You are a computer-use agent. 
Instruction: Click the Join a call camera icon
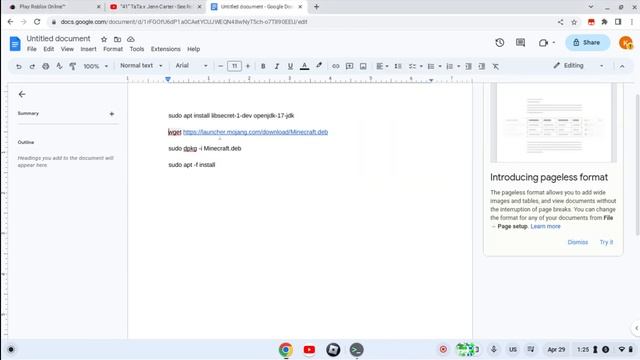click(543, 42)
